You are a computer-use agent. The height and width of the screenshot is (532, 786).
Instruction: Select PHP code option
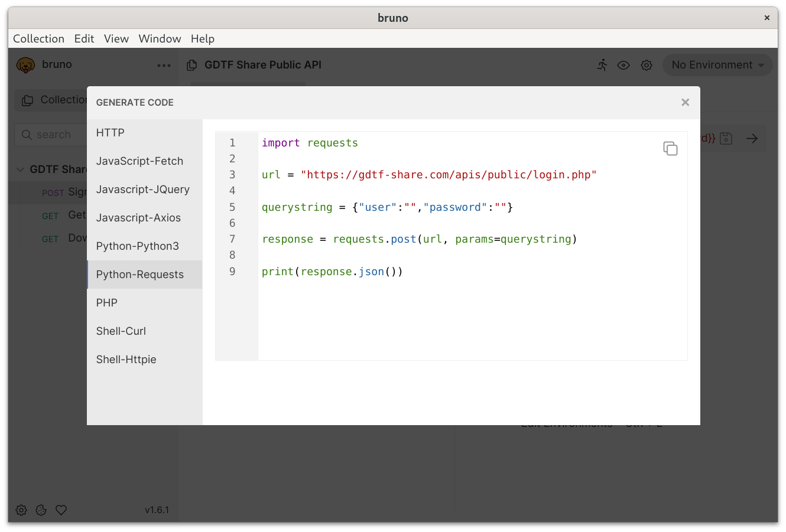click(x=145, y=303)
